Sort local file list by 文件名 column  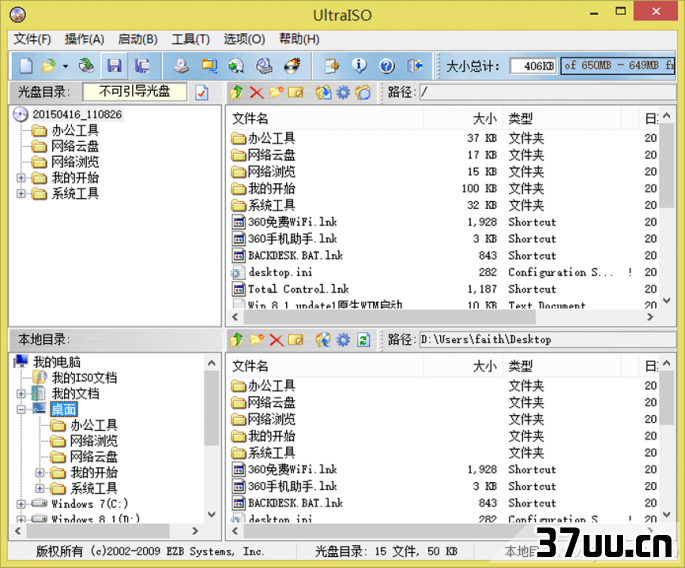coord(325,366)
